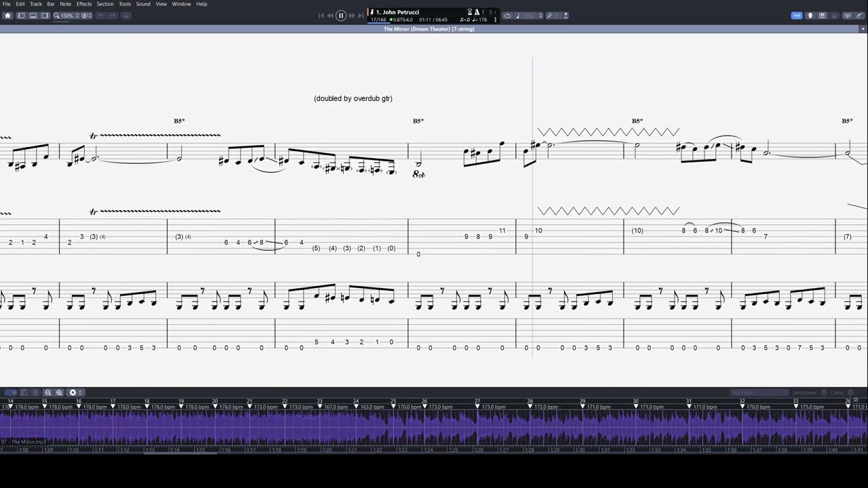Image resolution: width=868 pixels, height=488 pixels.
Task: Click the tuning fork icon in LCD
Action: [495, 20]
